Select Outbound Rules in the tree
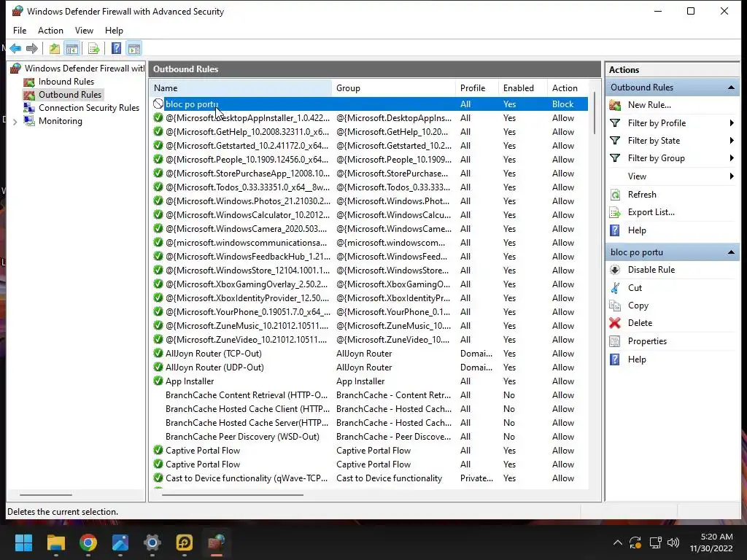Viewport: 747px width, 560px height. (70, 95)
